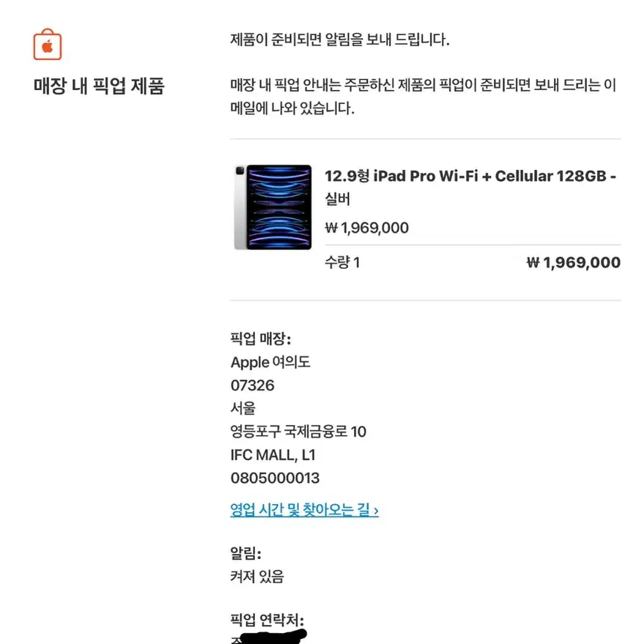
Task: Select the 영등포구 국제금융로 10 address line
Action: [x=298, y=432]
